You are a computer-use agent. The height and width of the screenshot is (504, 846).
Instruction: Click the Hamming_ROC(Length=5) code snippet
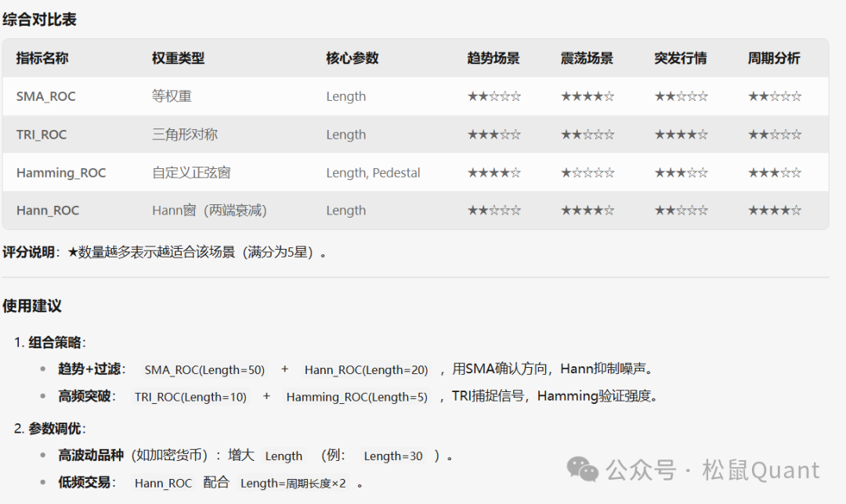(x=356, y=397)
